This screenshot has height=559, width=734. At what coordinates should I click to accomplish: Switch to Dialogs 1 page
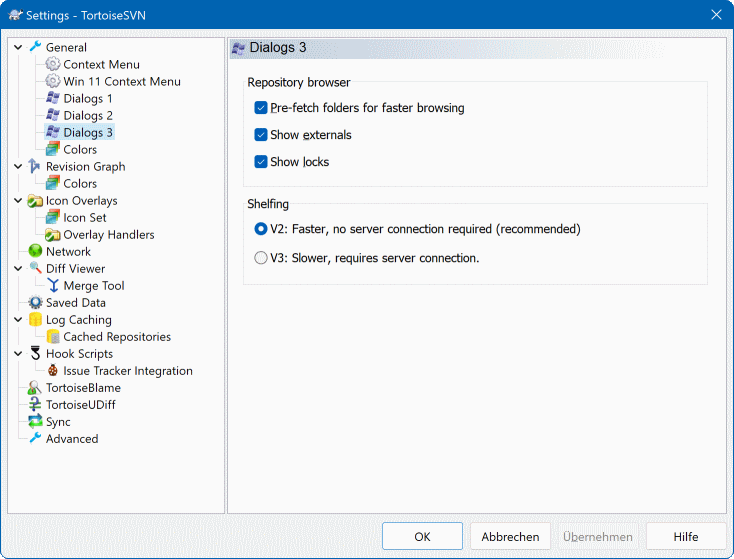coord(88,98)
